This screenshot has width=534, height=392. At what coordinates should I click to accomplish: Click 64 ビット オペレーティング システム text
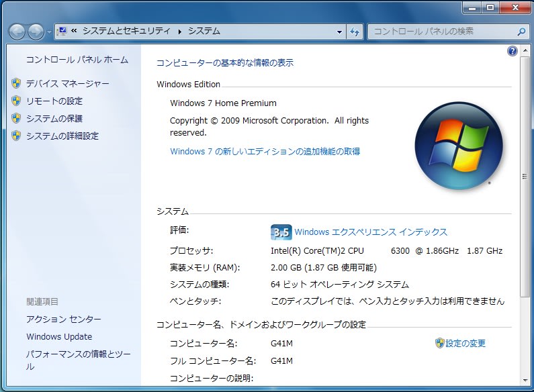(339, 285)
